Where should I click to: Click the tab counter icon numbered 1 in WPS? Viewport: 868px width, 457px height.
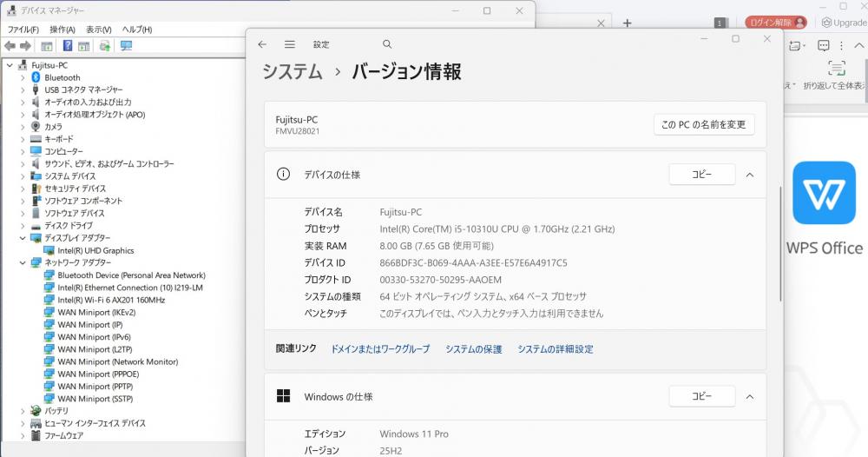click(x=720, y=23)
